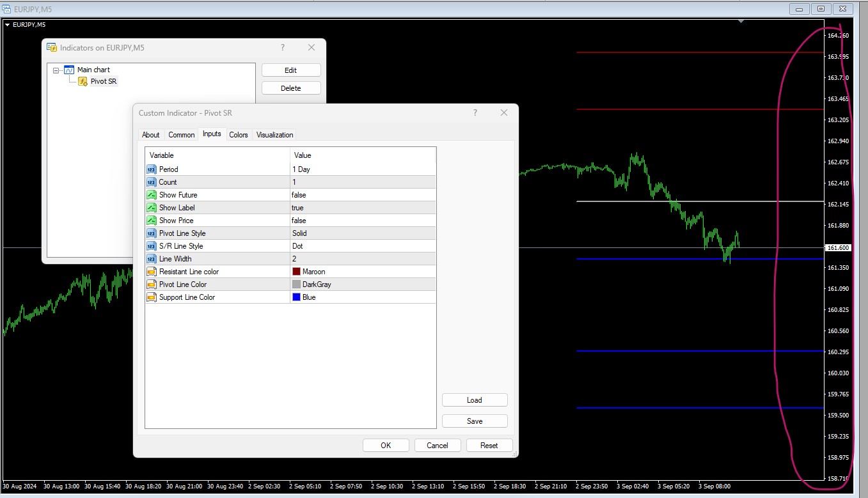The width and height of the screenshot is (868, 498).
Task: Click the Period variable row icon
Action: (152, 169)
